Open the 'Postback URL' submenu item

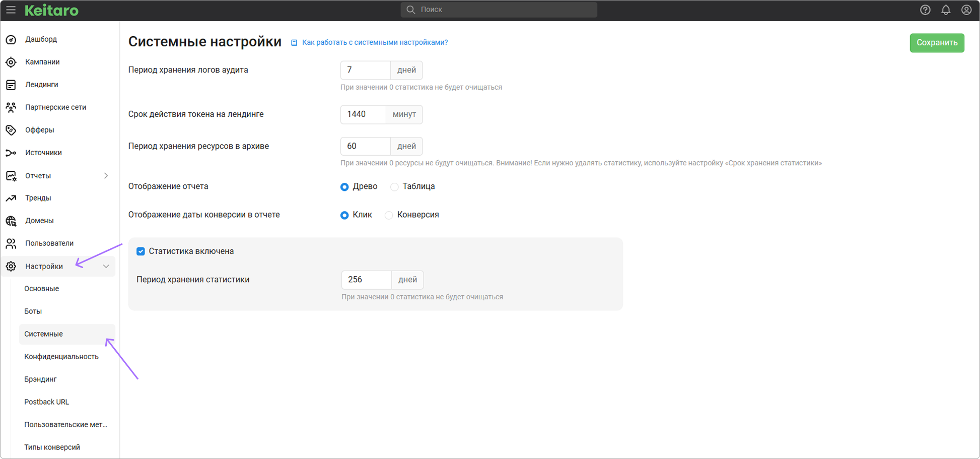click(x=46, y=402)
